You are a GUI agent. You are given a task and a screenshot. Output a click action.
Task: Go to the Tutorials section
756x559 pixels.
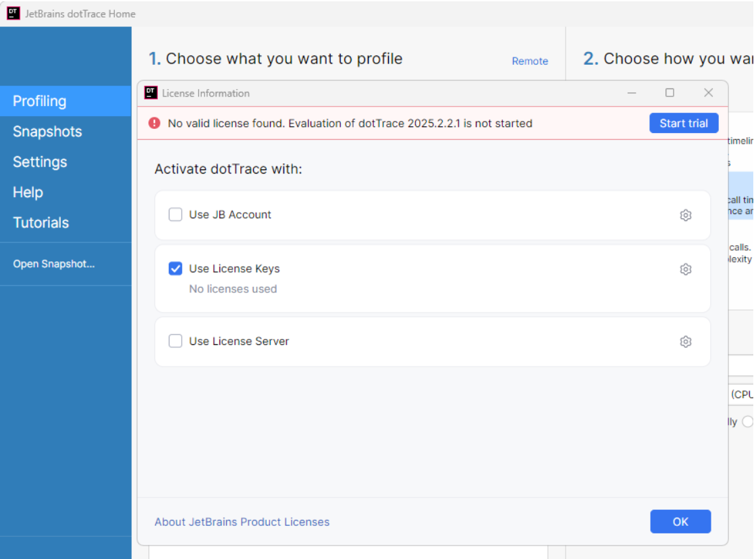point(40,223)
